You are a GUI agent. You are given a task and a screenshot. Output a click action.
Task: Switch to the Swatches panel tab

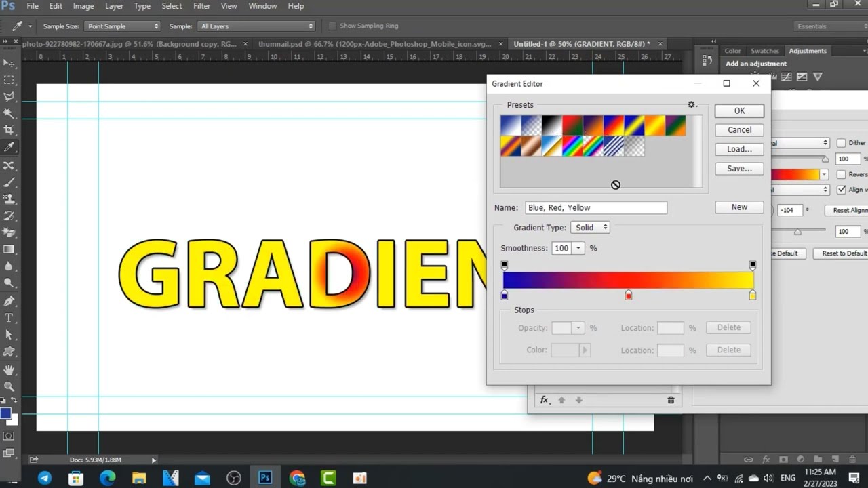[765, 51]
